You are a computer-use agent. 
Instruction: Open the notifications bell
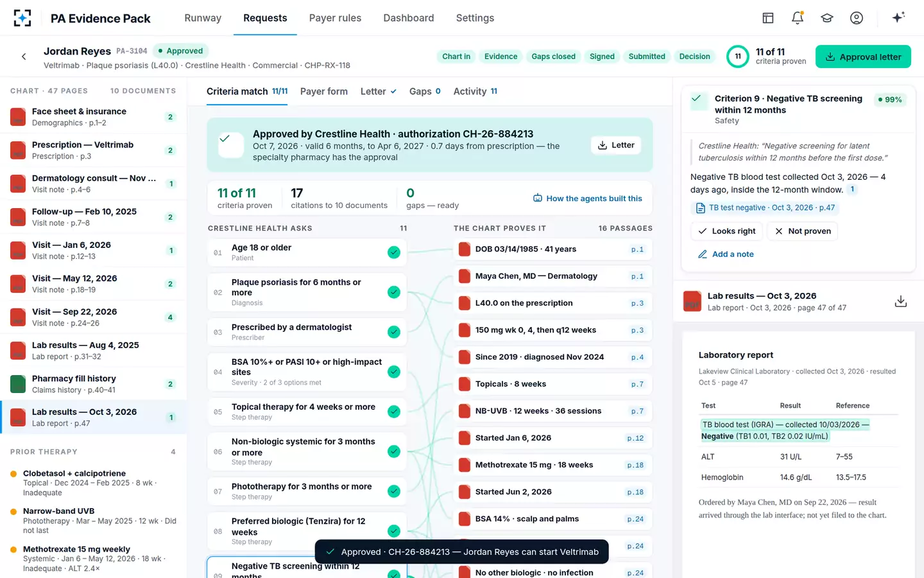[798, 18]
